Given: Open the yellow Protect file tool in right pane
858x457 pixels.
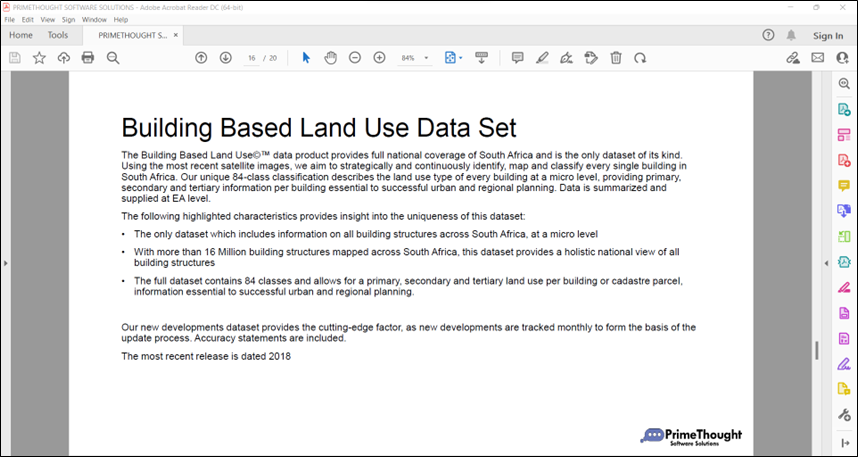Looking at the screenshot, I should [844, 389].
